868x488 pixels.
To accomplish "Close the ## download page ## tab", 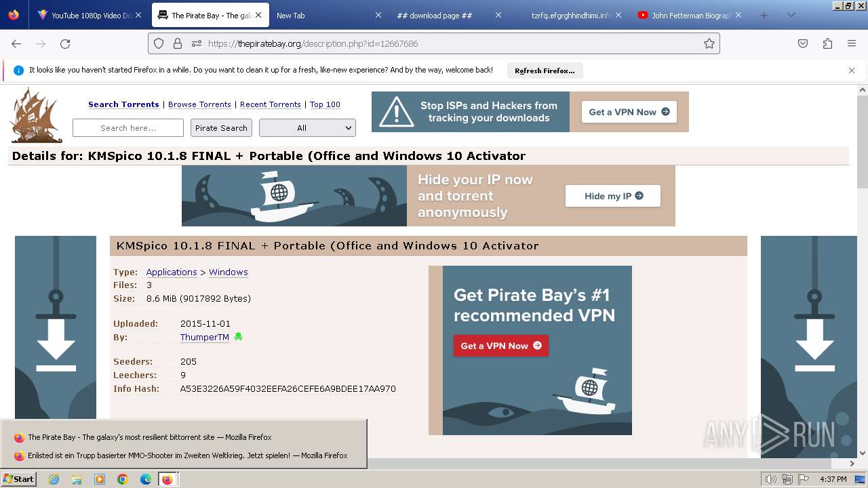I will coord(498,15).
